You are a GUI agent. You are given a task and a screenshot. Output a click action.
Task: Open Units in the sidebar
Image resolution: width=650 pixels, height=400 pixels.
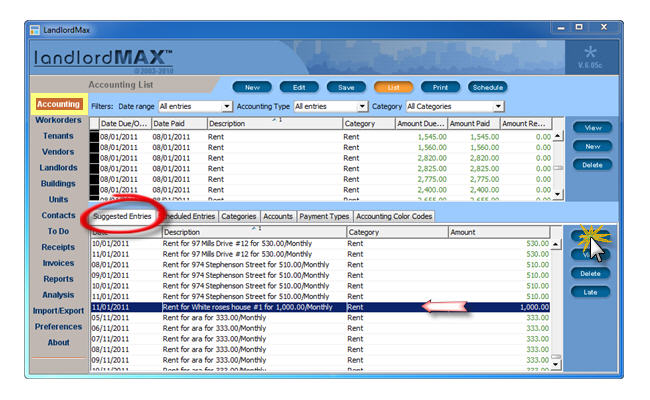(x=58, y=199)
